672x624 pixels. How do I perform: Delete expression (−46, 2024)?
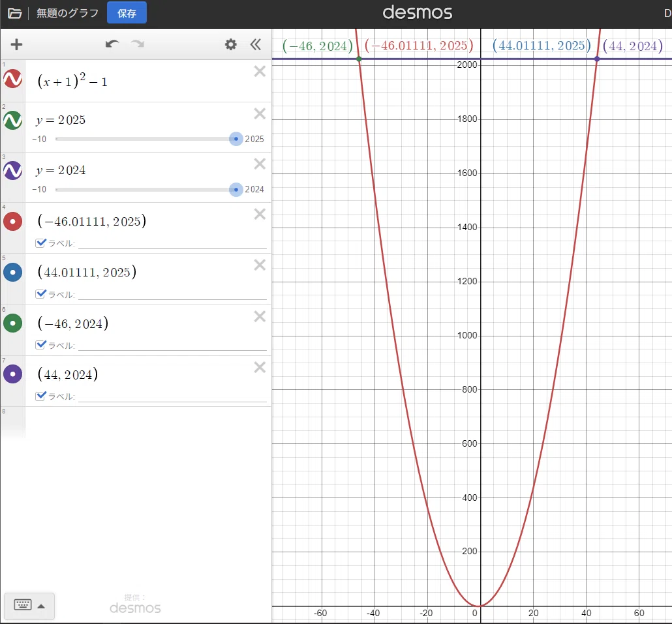[260, 316]
